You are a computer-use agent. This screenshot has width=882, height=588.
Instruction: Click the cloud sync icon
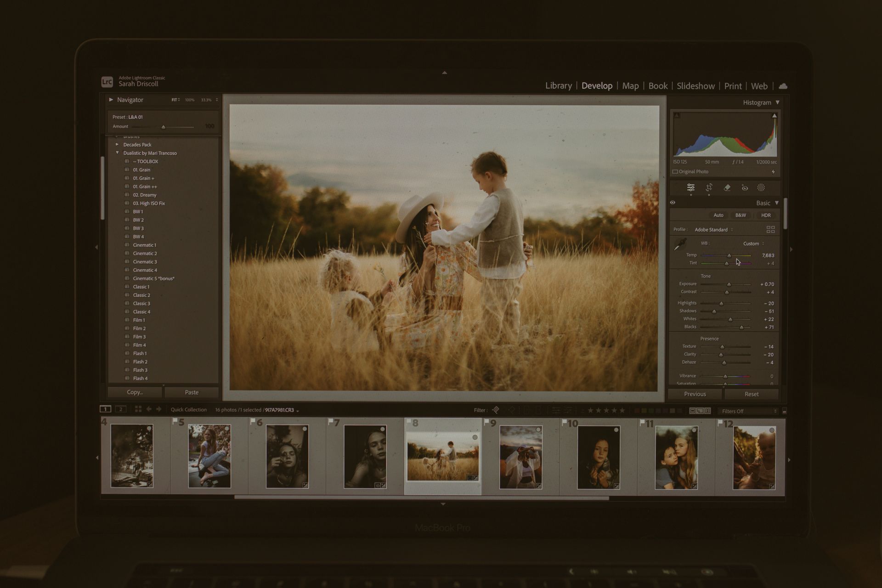[x=783, y=86]
